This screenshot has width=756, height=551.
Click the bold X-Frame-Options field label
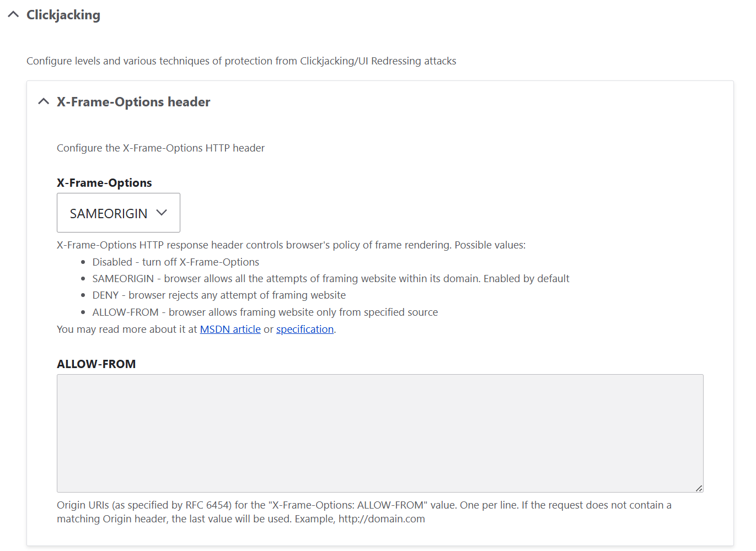104,182
